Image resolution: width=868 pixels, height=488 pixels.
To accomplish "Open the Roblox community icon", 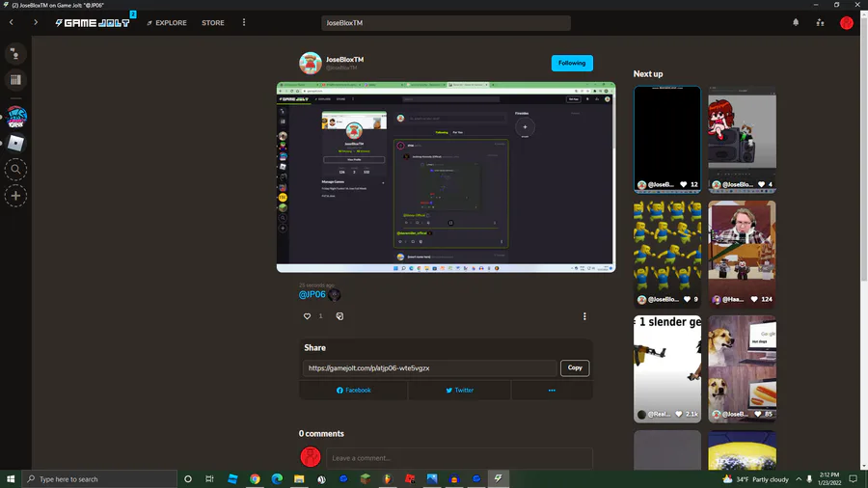I will point(16,144).
